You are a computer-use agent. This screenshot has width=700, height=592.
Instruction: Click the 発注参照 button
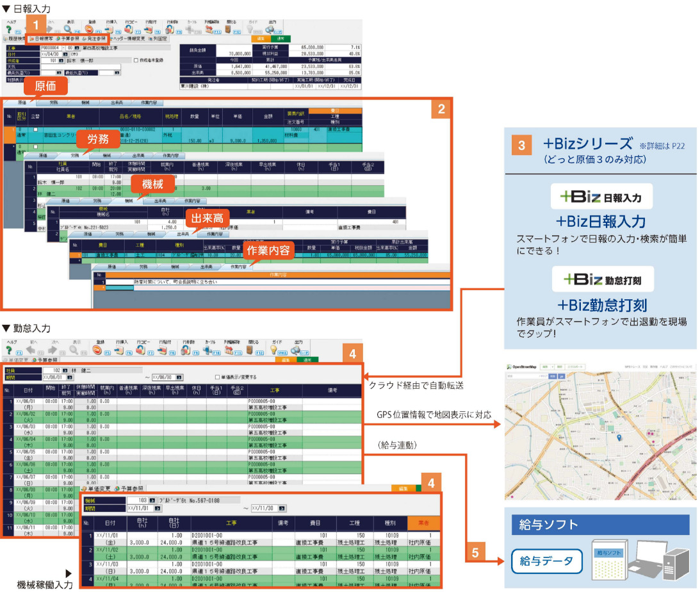tap(94, 39)
